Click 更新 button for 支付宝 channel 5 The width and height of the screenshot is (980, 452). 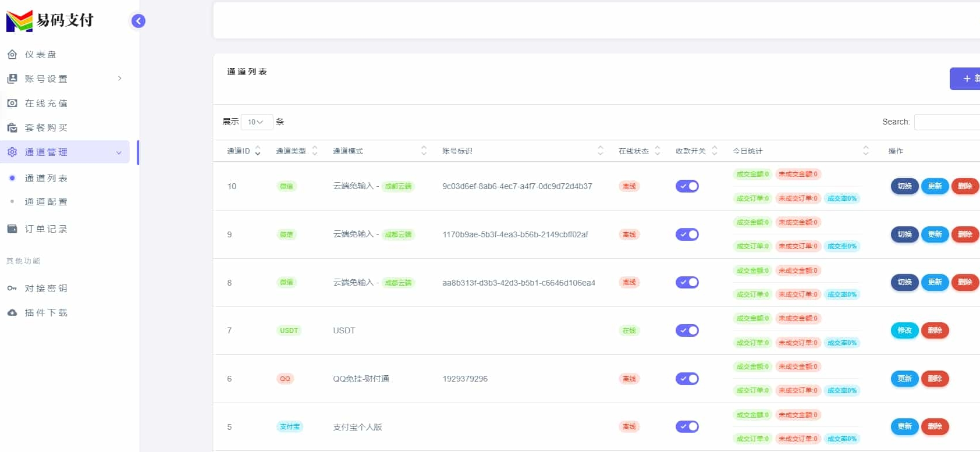tap(904, 426)
